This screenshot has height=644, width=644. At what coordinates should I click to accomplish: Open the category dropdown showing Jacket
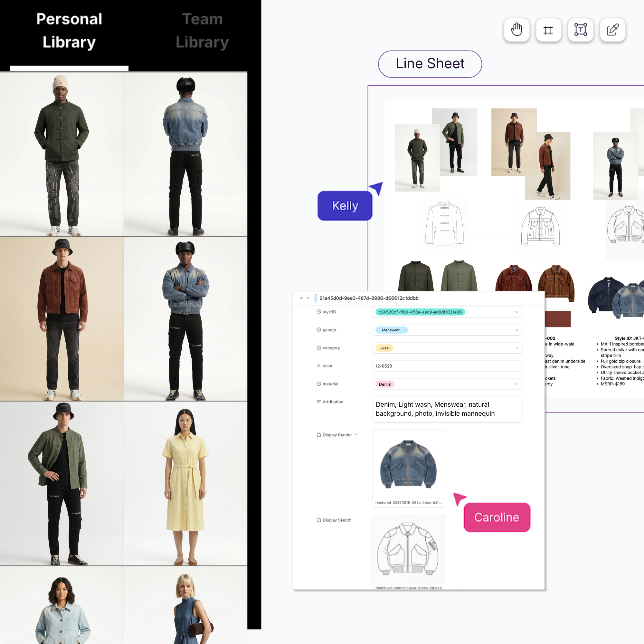click(516, 348)
